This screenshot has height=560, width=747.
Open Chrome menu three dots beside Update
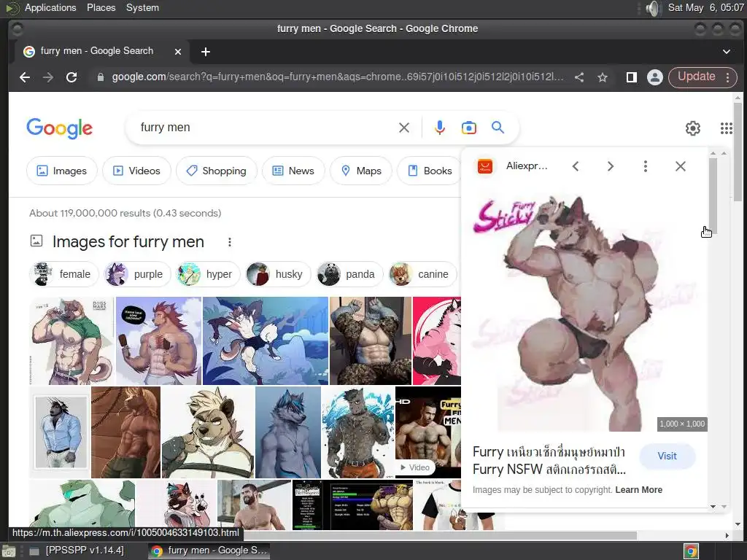(728, 77)
